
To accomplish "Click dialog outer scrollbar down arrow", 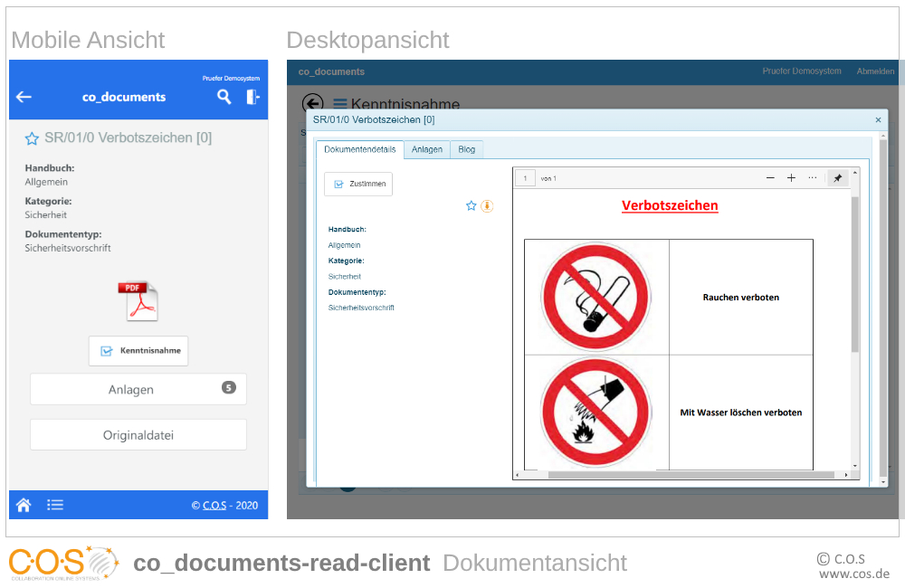I will point(882,482).
